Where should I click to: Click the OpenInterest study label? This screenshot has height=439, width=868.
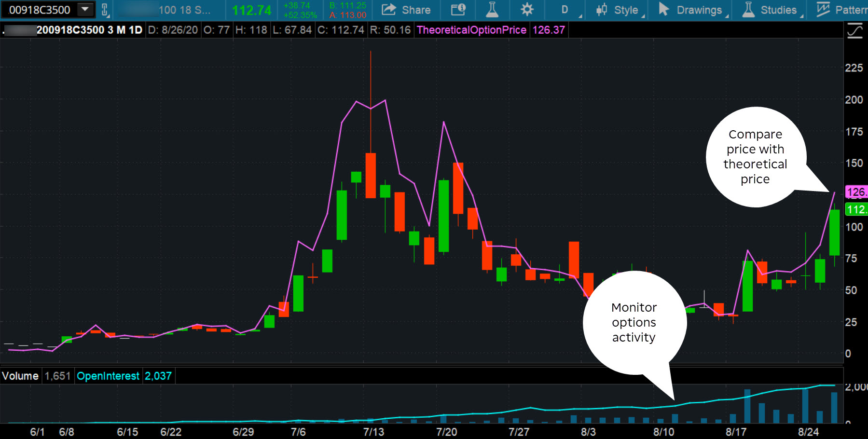[108, 376]
